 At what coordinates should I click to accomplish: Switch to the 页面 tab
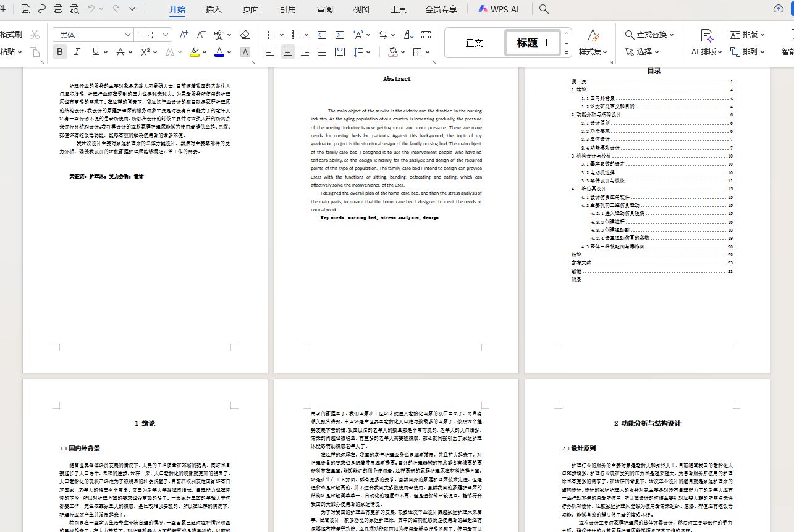click(251, 9)
